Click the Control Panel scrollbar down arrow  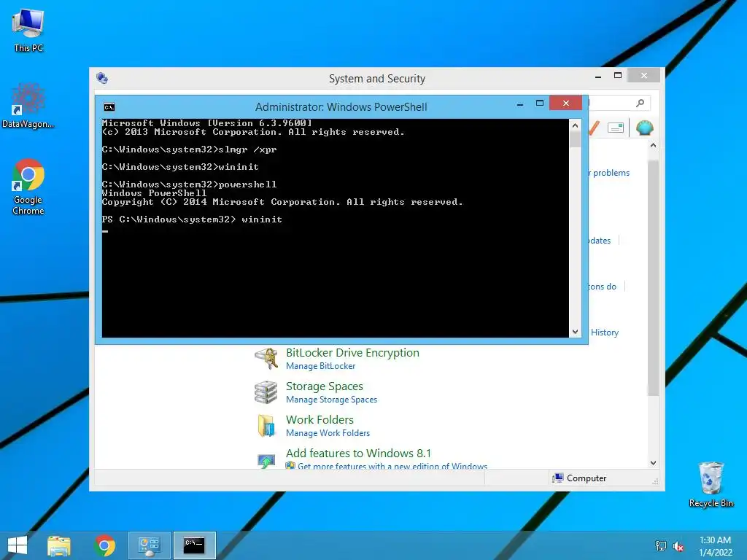[x=653, y=463]
